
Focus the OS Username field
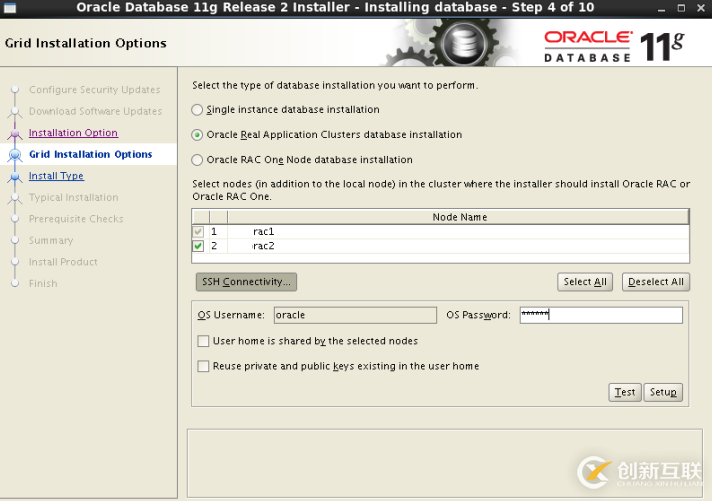355,315
